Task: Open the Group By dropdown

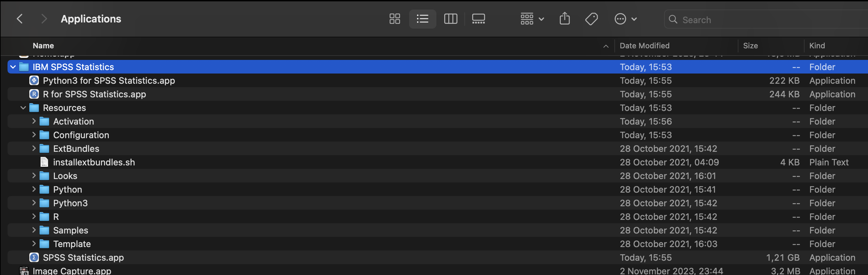Action: click(532, 19)
